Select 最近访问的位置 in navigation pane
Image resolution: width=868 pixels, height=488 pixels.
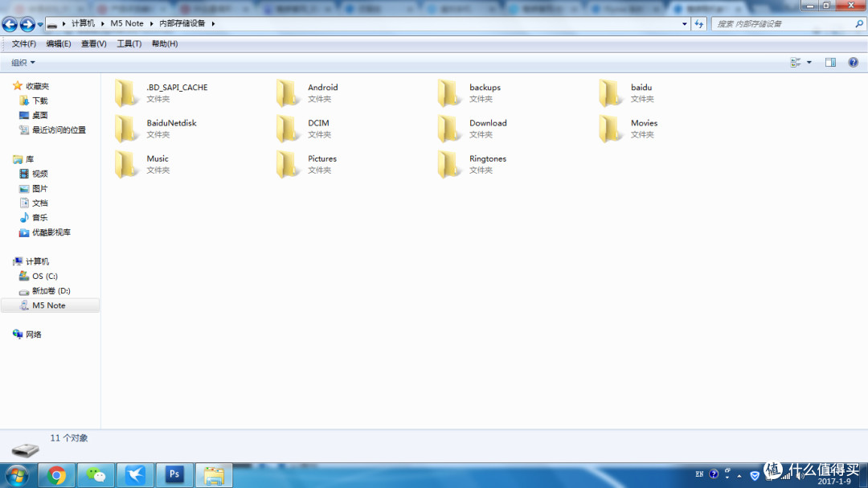(59, 129)
